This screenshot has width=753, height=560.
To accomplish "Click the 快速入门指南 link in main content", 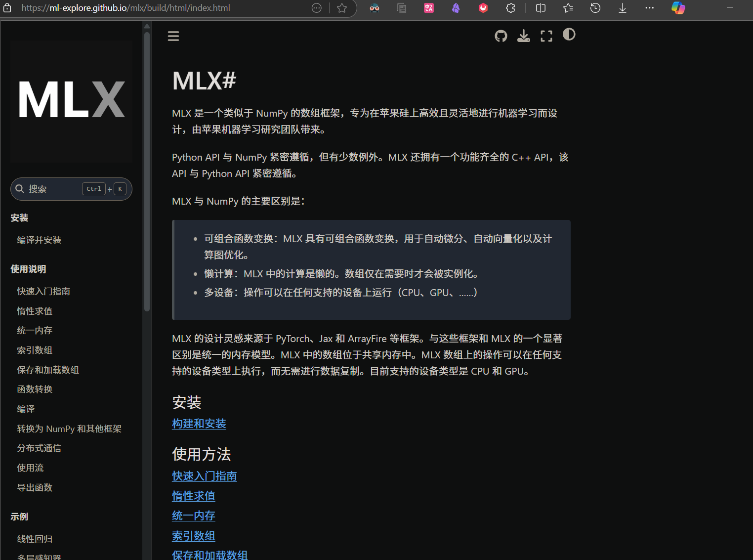I will tap(205, 476).
